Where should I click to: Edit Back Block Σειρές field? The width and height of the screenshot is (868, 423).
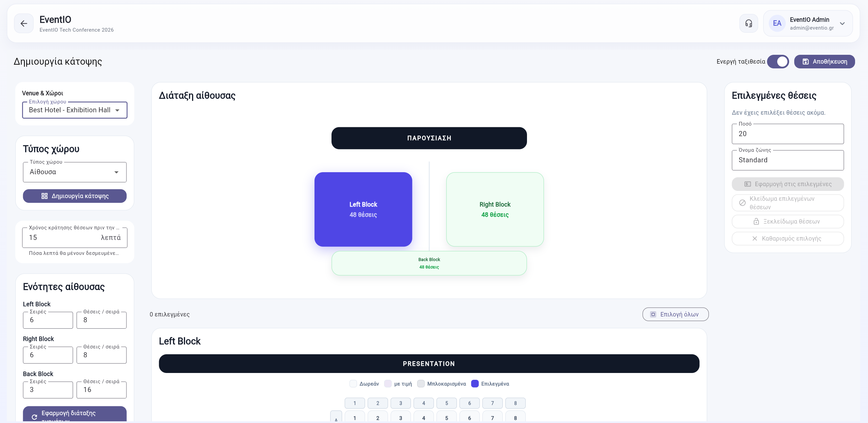click(48, 390)
